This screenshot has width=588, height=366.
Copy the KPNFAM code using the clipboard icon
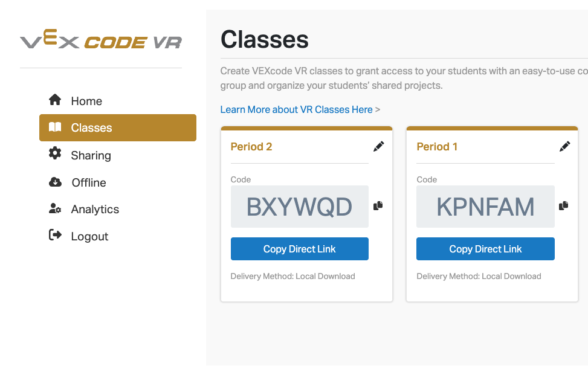click(x=564, y=206)
